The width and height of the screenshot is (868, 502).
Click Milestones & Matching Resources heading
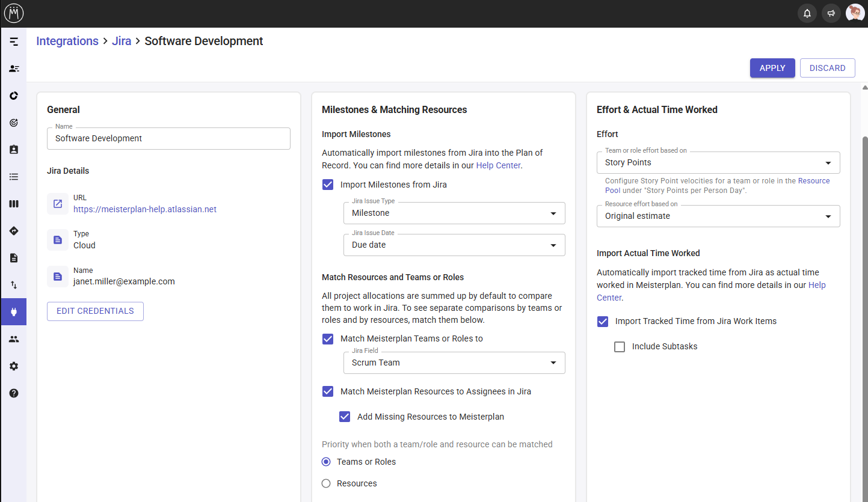(x=395, y=109)
